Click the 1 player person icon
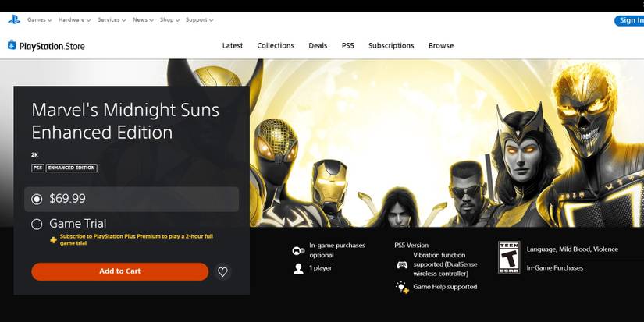This screenshot has height=322, width=644. pyautogui.click(x=299, y=269)
